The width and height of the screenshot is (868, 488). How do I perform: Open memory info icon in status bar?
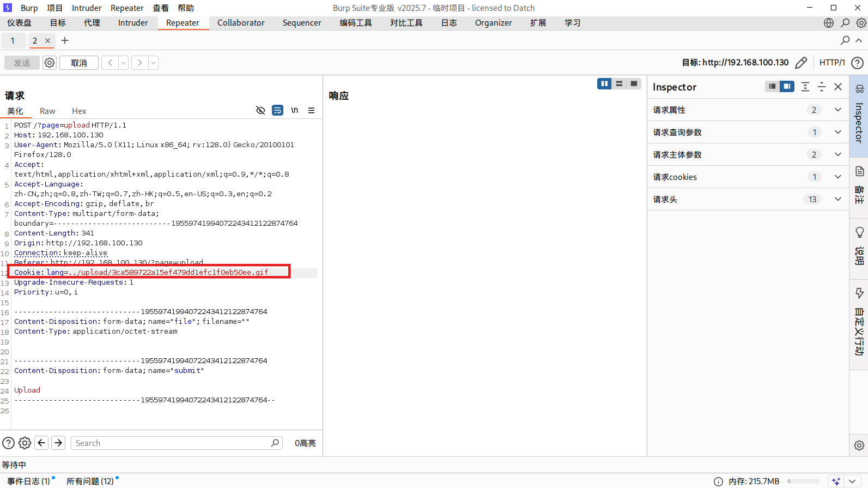coord(719,481)
